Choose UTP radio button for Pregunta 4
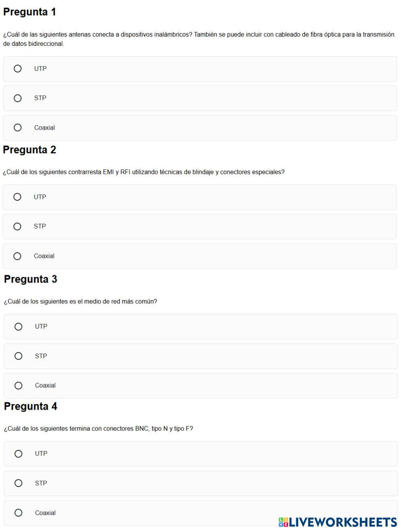402x532 pixels. click(x=18, y=454)
